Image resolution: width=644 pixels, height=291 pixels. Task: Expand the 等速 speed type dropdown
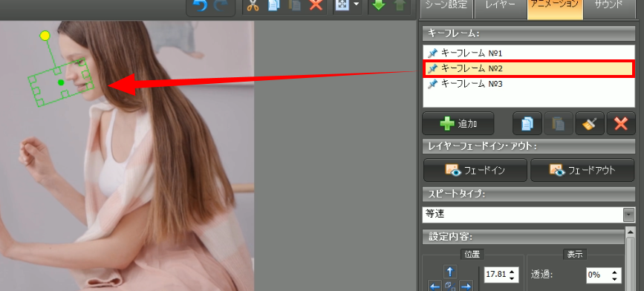(x=629, y=215)
